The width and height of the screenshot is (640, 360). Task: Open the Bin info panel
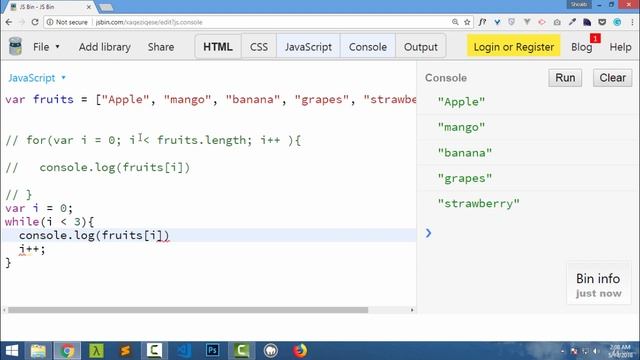(598, 284)
